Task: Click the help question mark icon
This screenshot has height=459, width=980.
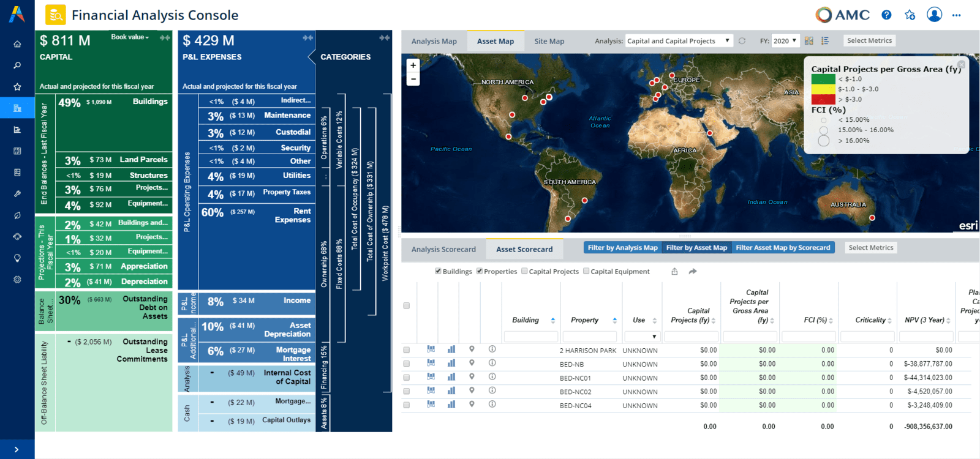Action: 886,15
